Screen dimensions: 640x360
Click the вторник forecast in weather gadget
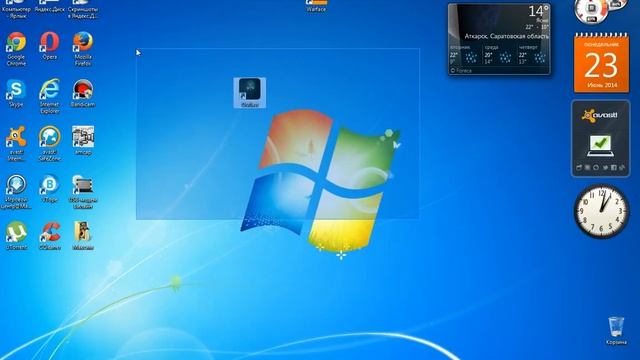click(464, 55)
